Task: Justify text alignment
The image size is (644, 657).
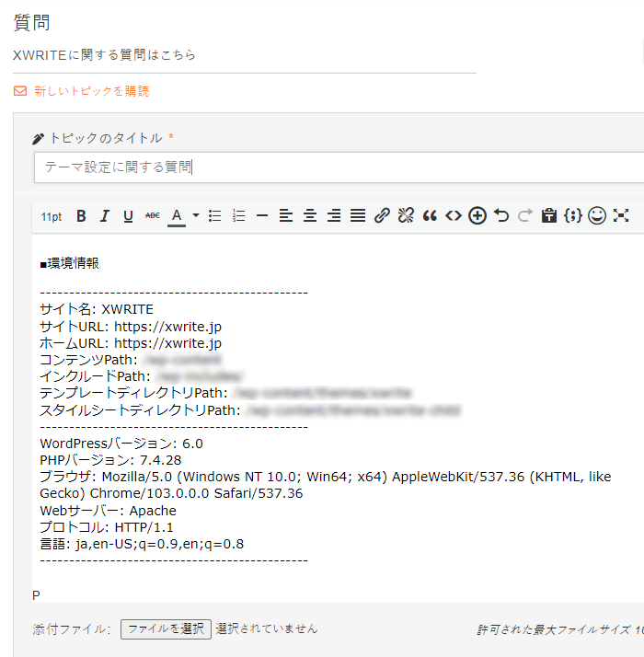Action: click(x=358, y=216)
